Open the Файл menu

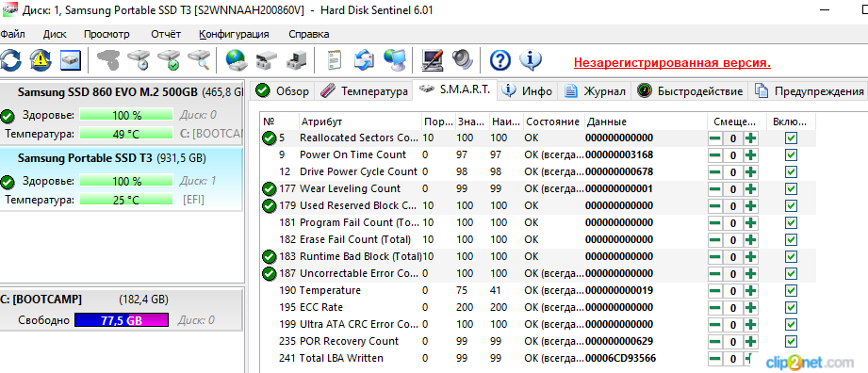point(12,34)
